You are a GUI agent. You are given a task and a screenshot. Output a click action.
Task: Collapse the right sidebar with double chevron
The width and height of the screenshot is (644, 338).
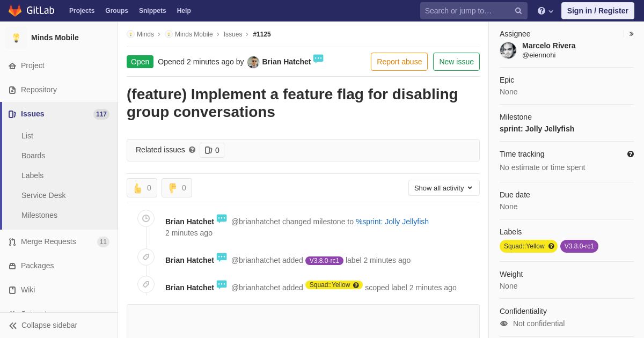(632, 34)
